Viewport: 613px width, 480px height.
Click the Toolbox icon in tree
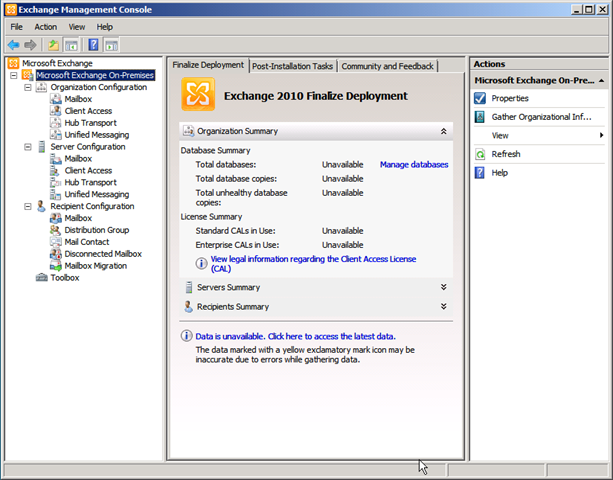pos(41,278)
